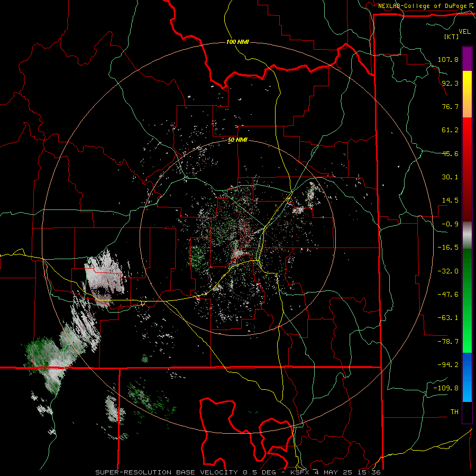Click the -0.9 legend value
Screen dimensions: 476x476
[450, 224]
